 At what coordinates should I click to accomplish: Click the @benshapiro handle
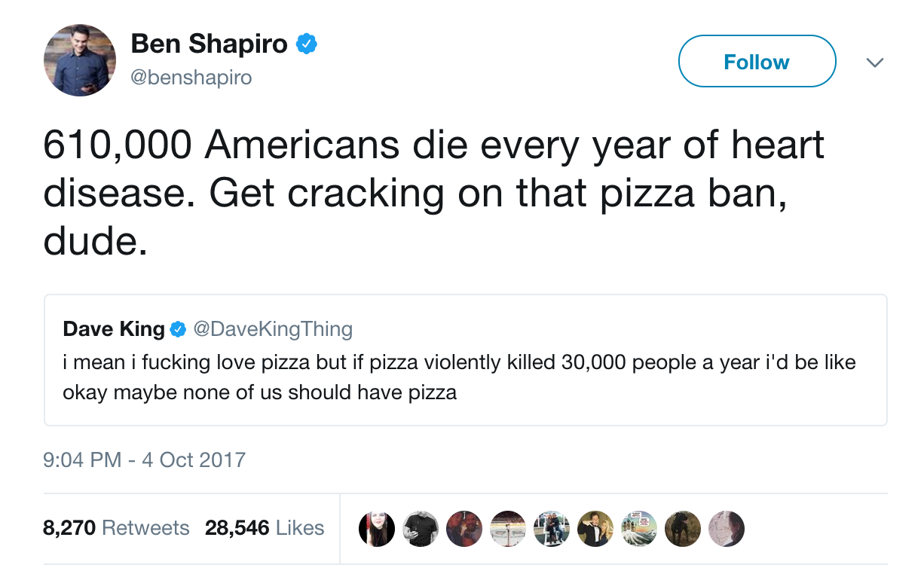click(x=191, y=78)
